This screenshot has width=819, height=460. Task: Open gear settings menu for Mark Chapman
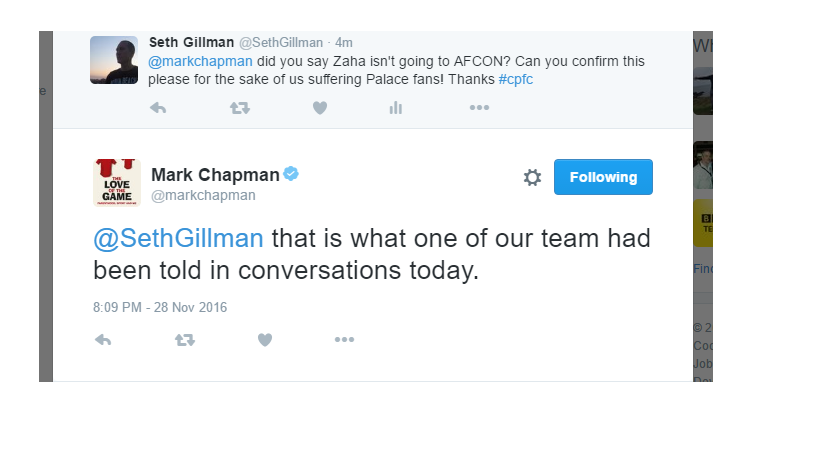[532, 178]
